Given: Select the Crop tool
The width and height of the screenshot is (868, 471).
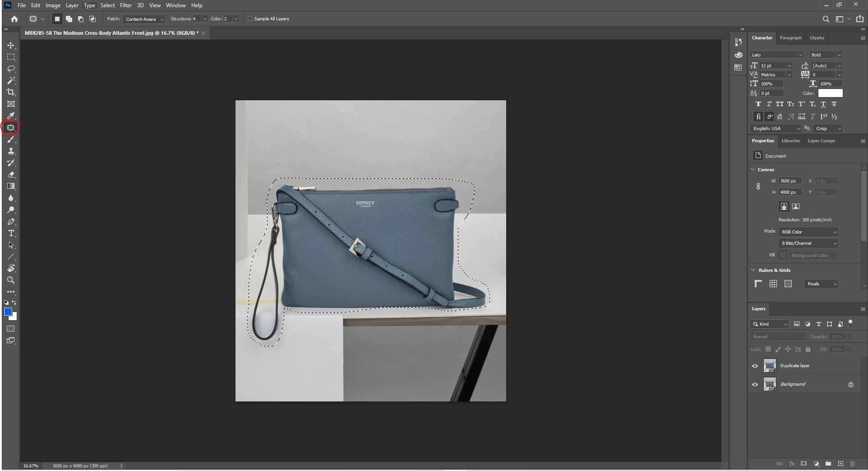Looking at the screenshot, I should point(11,93).
